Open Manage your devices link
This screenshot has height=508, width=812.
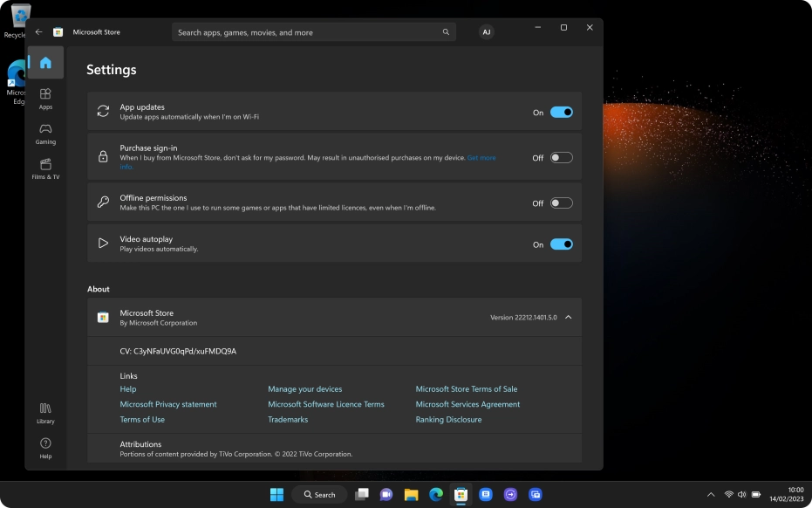point(304,389)
